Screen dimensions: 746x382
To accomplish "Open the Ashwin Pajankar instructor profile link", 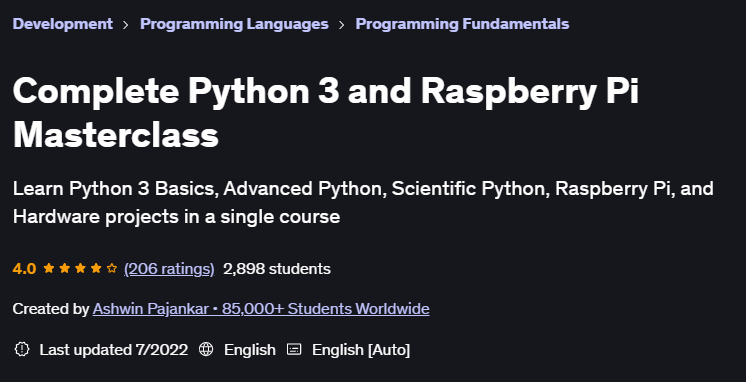I will coord(261,309).
